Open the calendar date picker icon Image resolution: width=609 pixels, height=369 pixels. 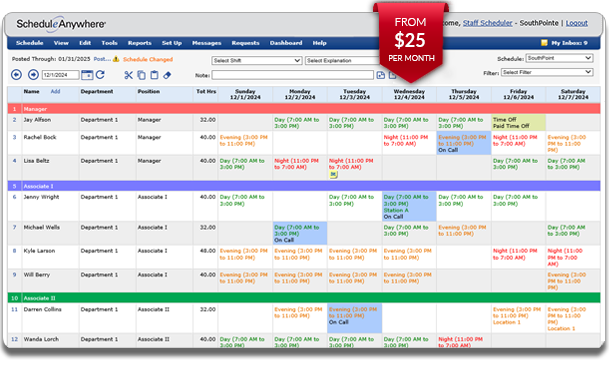pyautogui.click(x=87, y=75)
